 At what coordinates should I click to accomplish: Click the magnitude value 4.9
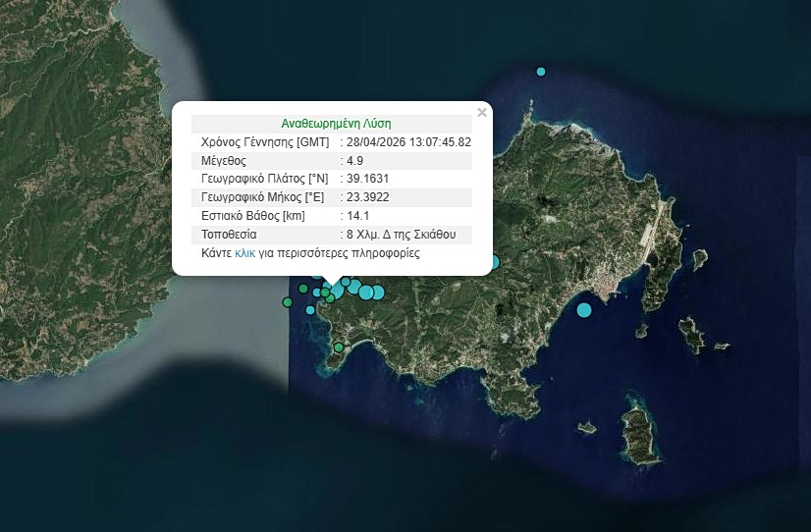pos(355,161)
